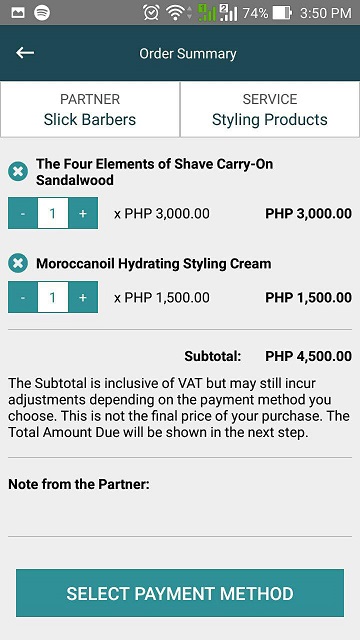Tap the back arrow in header
360x640 pixels.
[x=25, y=53]
